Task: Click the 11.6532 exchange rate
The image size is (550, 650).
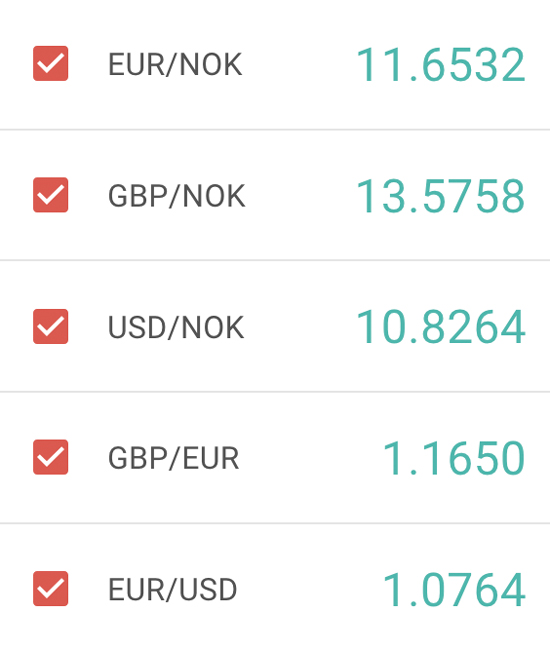Action: [441, 65]
